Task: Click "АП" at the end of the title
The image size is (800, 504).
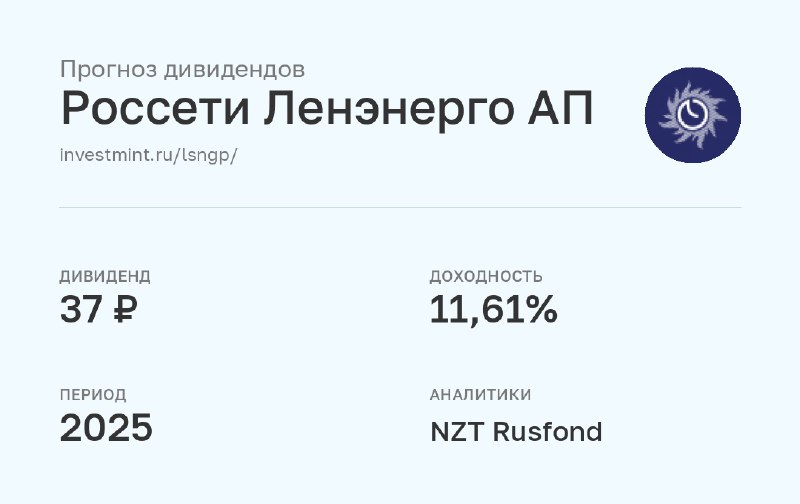Action: pos(560,110)
